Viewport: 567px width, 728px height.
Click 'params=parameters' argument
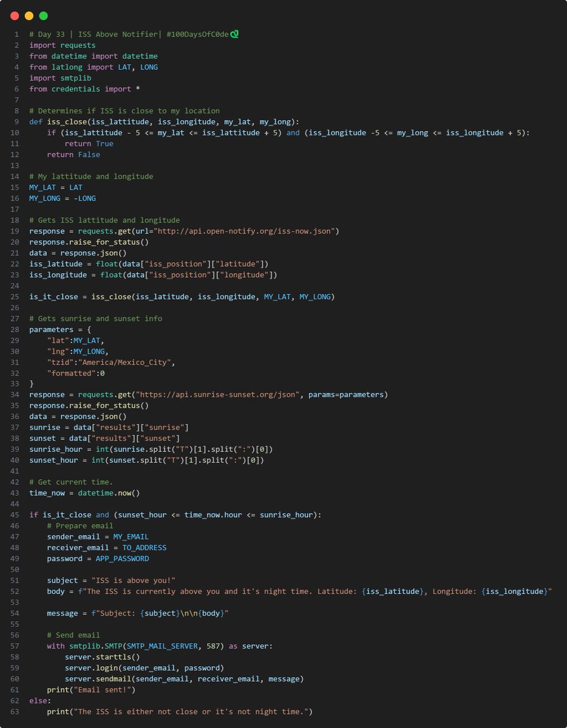[346, 395]
